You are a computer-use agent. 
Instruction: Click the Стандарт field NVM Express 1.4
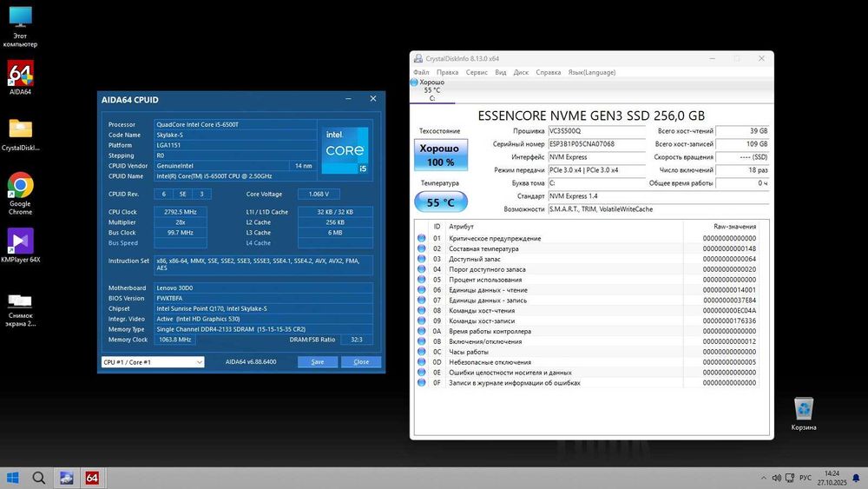coord(658,196)
